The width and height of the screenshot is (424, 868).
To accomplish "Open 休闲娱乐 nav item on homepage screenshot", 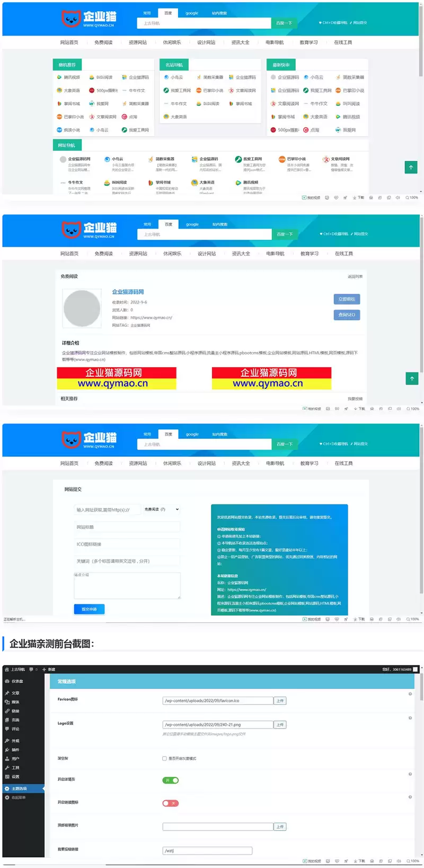I will pyautogui.click(x=172, y=42).
